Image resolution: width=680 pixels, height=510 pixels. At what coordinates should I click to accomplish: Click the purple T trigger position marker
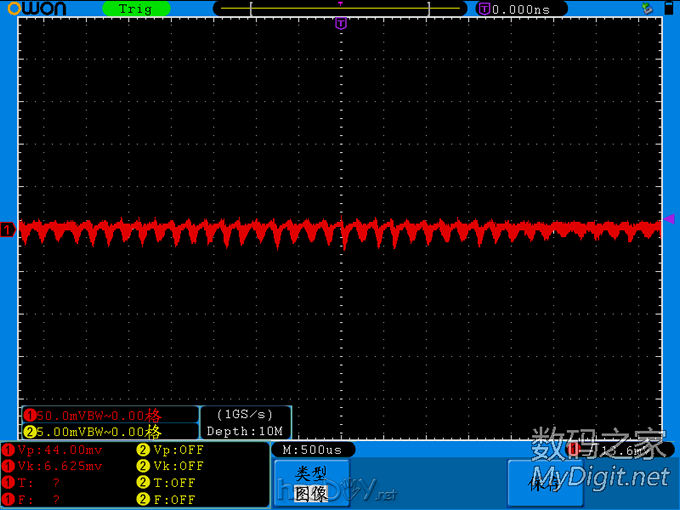pos(340,23)
